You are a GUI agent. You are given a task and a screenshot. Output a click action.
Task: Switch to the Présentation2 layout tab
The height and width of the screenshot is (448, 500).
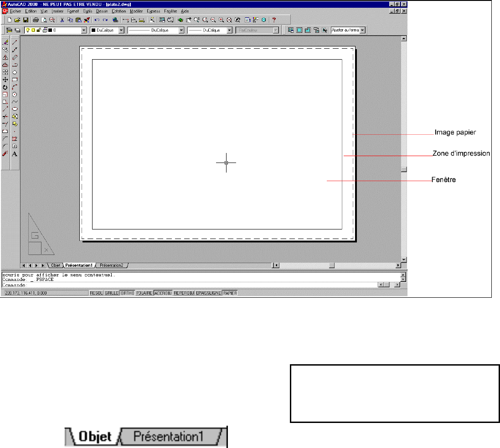[x=111, y=265]
